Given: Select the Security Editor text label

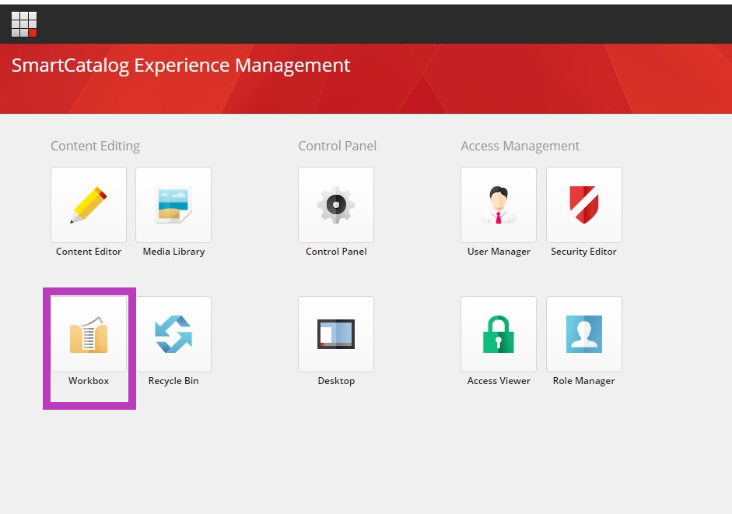Looking at the screenshot, I should click(x=584, y=252).
